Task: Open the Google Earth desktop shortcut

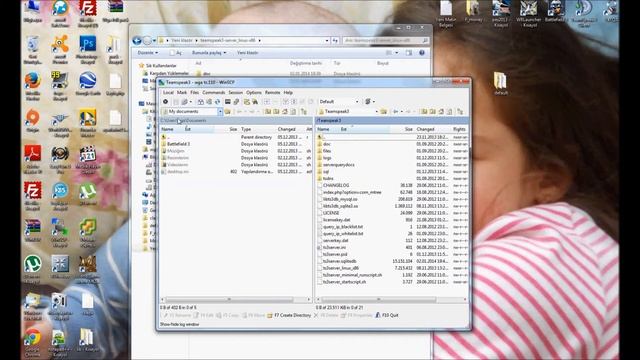Action: pos(87,84)
